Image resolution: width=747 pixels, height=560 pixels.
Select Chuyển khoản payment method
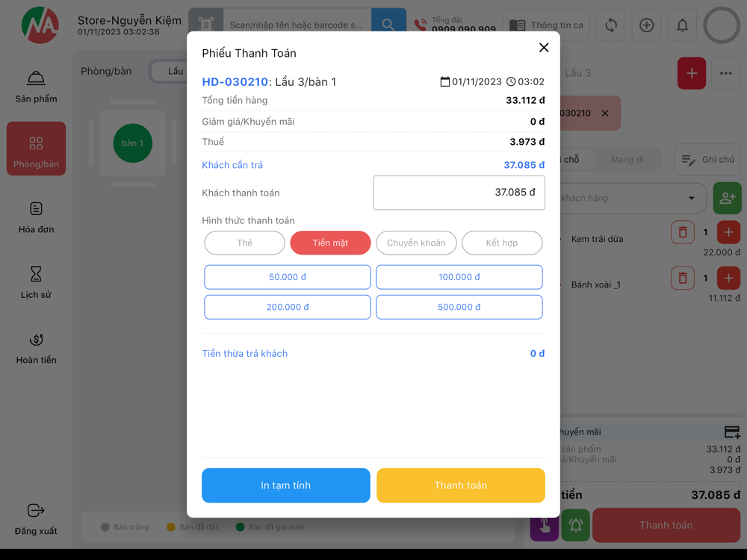point(416,243)
